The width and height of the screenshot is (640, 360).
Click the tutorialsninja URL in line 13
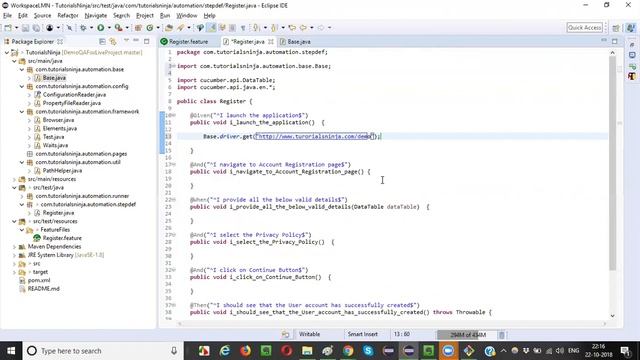pos(313,136)
